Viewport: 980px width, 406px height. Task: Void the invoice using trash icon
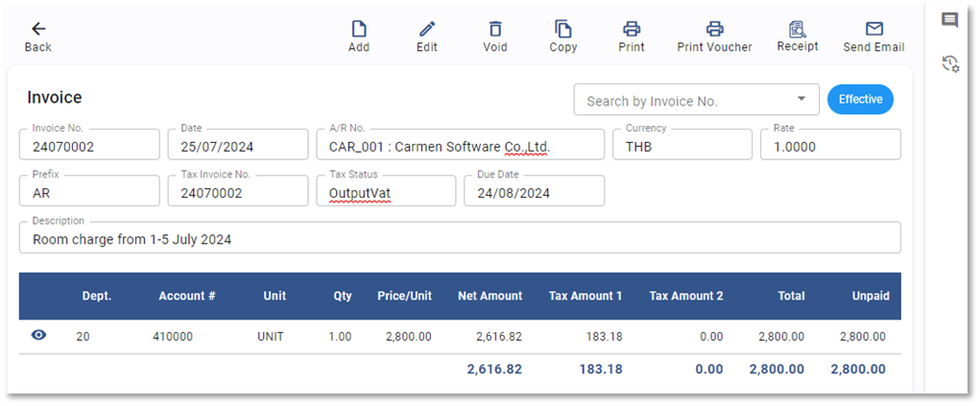[x=495, y=30]
